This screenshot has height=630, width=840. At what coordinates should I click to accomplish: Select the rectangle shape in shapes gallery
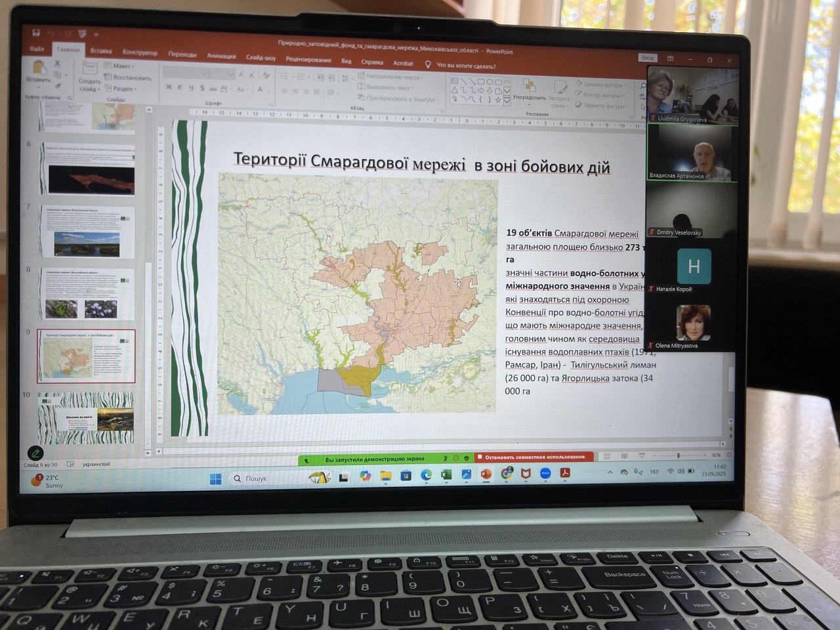[481, 81]
